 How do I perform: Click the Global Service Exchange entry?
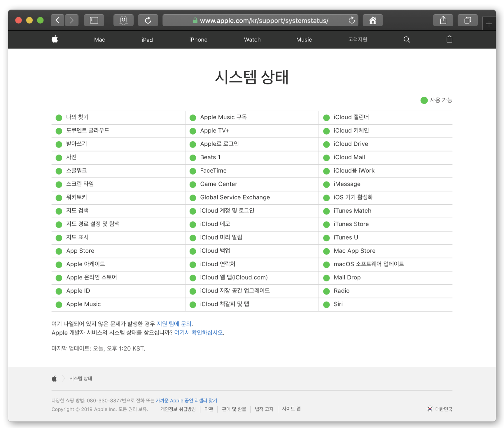tap(252, 198)
